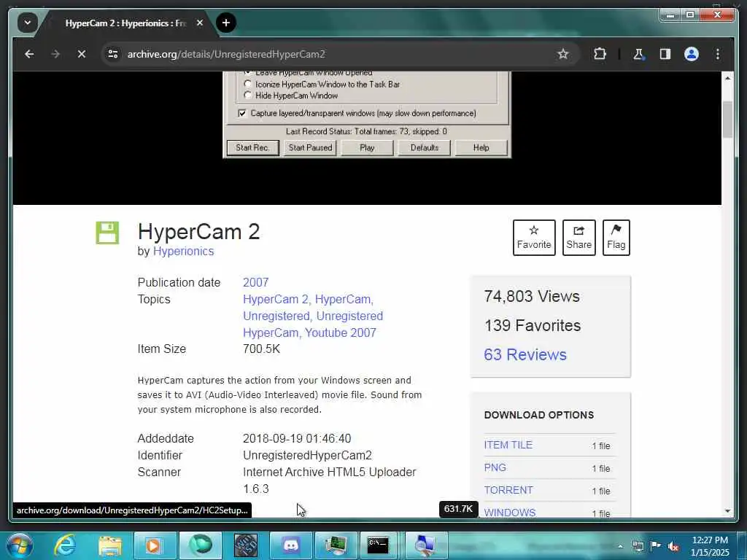Close the HyperCam 2 browser tab
Viewport: 747px width, 560px height.
coord(200,23)
